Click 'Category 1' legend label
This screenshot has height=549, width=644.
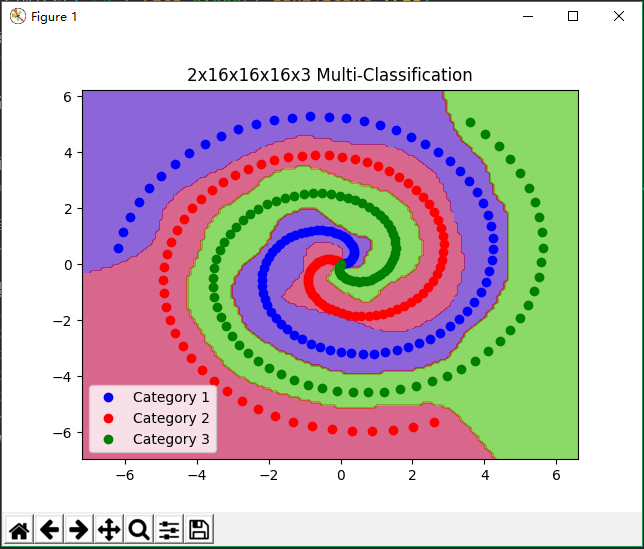[171, 397]
